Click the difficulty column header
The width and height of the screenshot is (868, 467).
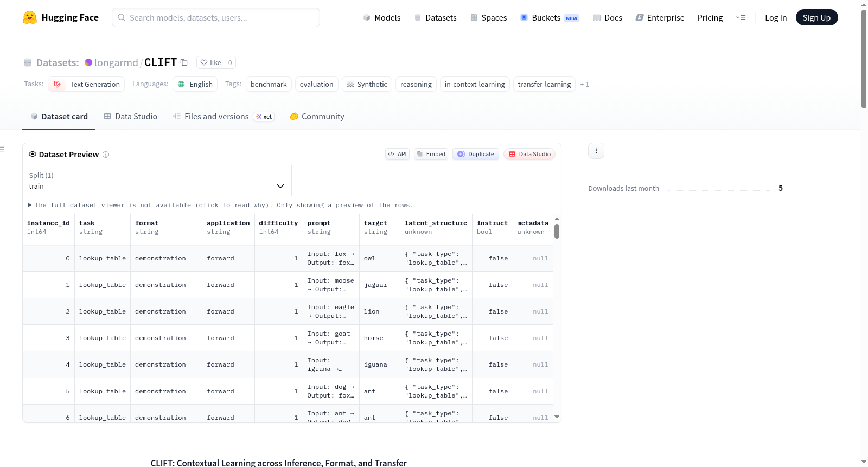[278, 227]
